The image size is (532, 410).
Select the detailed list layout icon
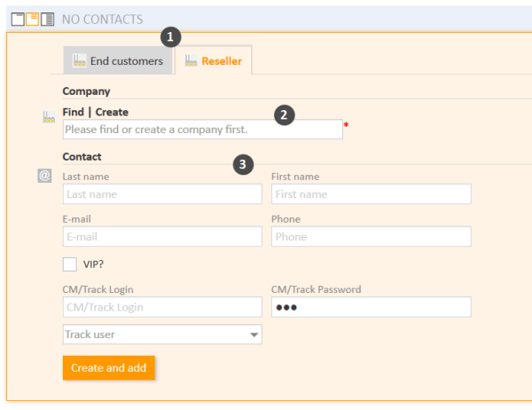click(48, 19)
